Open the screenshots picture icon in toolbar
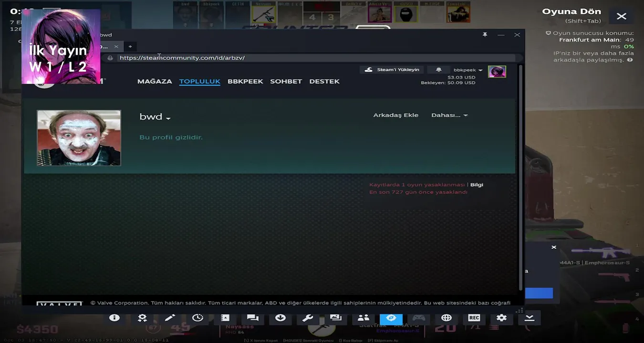This screenshot has height=343, width=644. (x=336, y=318)
